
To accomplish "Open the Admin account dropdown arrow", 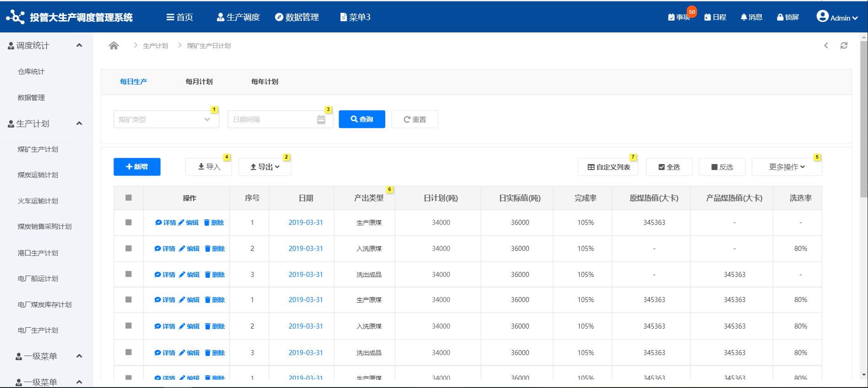I will click(854, 18).
